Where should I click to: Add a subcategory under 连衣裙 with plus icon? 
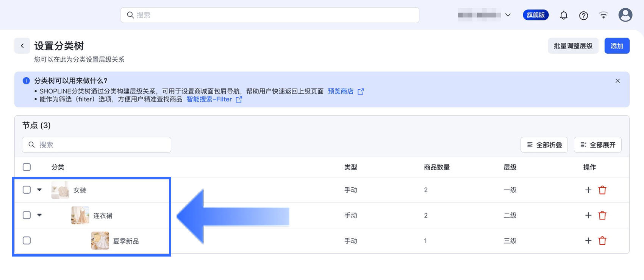pos(588,215)
